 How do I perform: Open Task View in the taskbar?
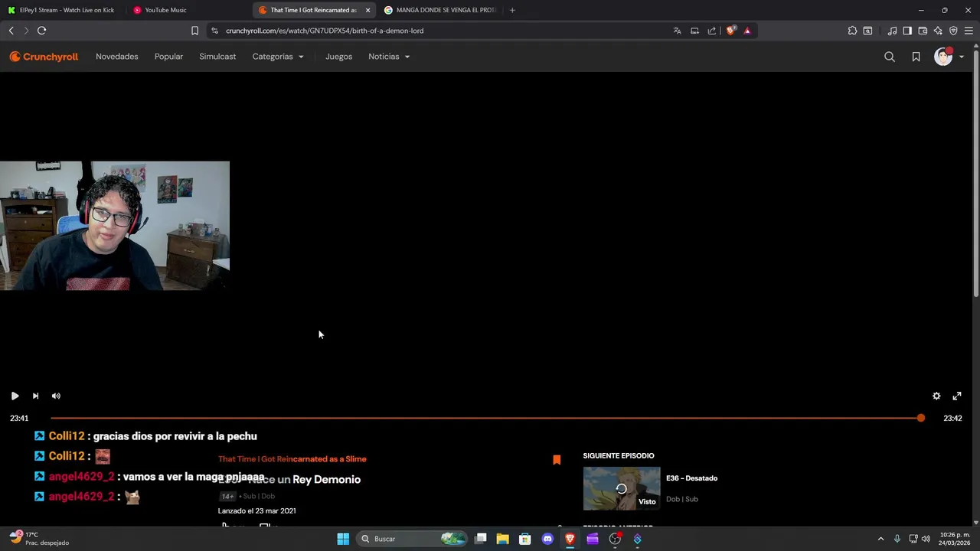(481, 539)
